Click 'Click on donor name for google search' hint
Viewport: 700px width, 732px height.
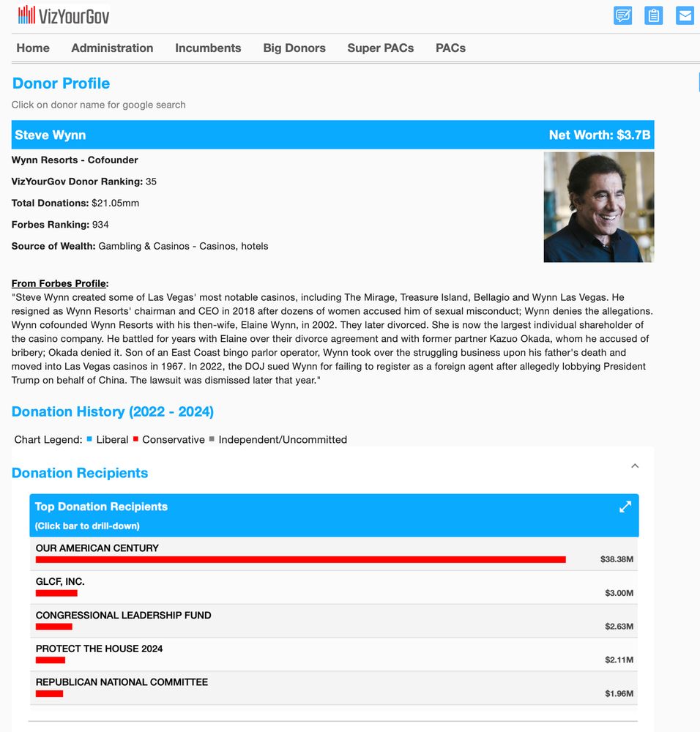click(x=99, y=105)
